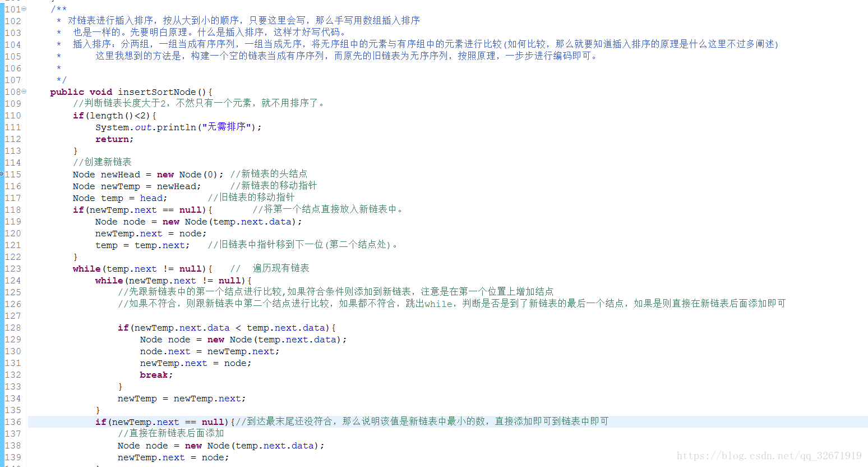The image size is (868, 467).
Task: Click the 'head' field reference on line 117
Action: click(x=151, y=198)
